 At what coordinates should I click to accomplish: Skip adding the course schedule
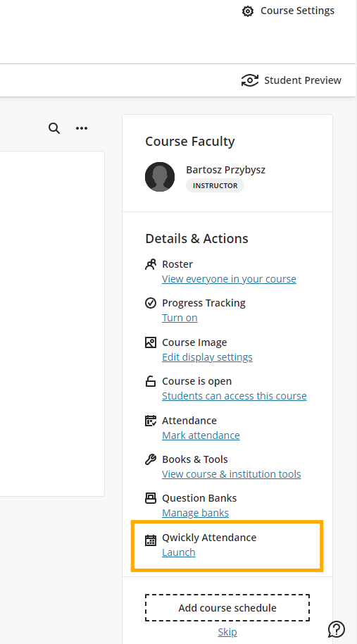227,632
